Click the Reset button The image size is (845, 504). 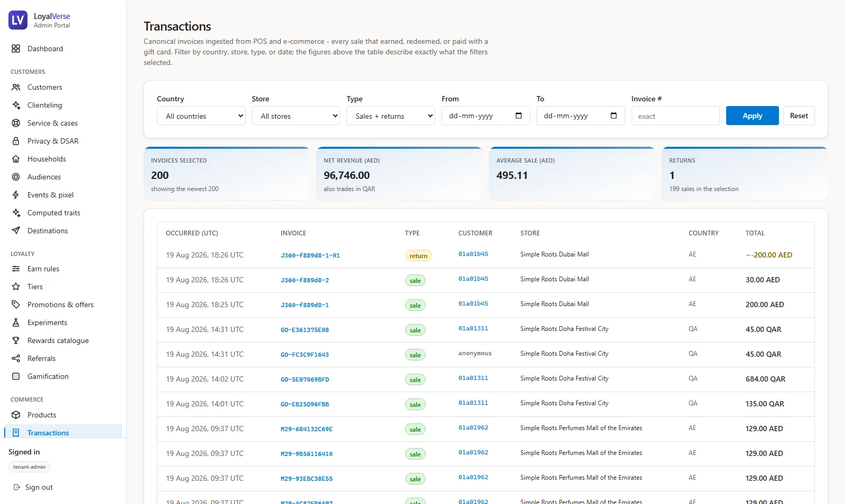pyautogui.click(x=799, y=116)
